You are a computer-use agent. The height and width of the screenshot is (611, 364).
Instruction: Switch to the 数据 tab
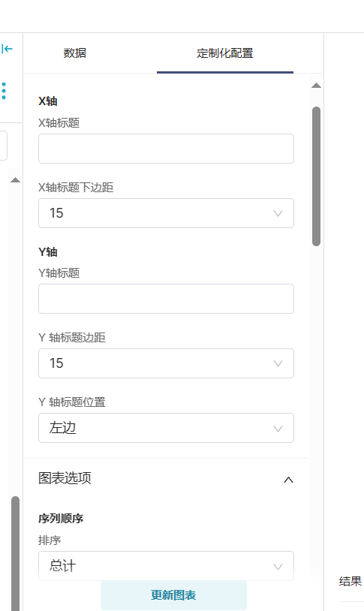[x=75, y=53]
